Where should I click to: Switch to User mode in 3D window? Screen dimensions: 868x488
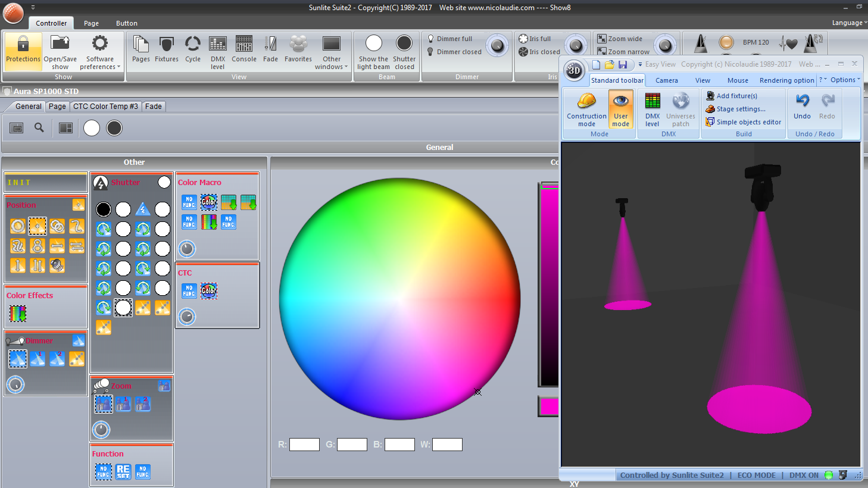pos(620,109)
